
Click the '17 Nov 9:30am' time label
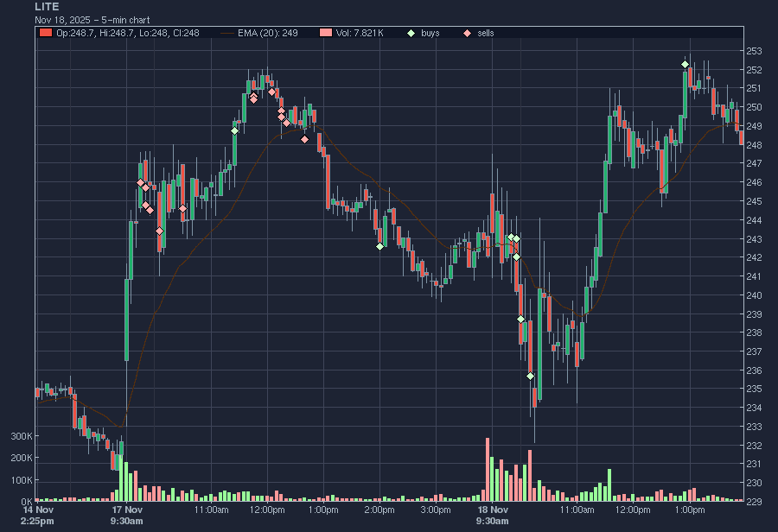coord(126,515)
